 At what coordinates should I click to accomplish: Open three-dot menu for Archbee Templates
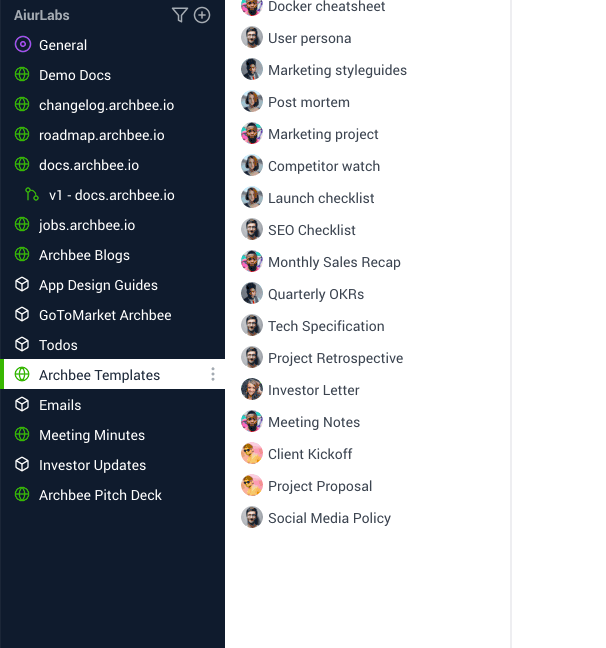click(x=212, y=375)
